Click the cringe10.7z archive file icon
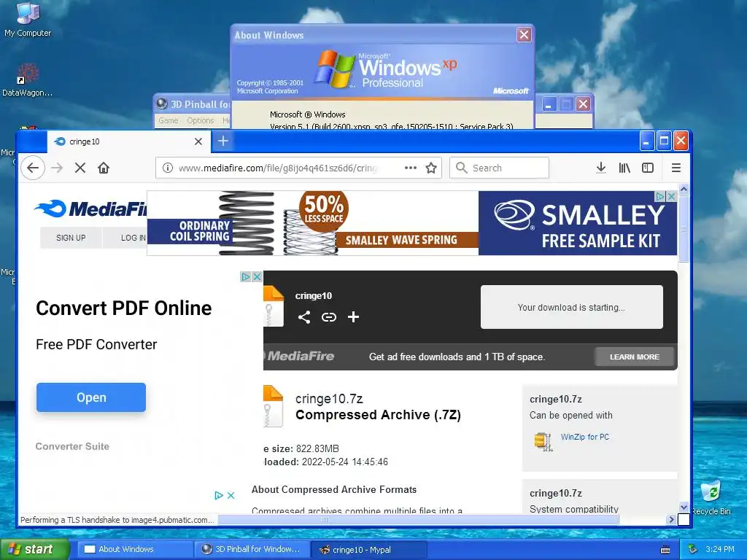747x560 pixels. [x=274, y=405]
